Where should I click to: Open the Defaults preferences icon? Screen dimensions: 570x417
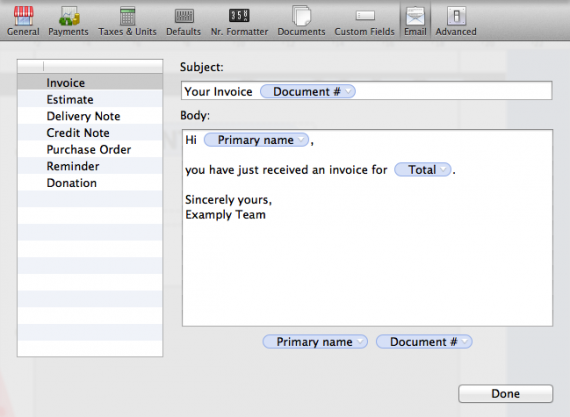pyautogui.click(x=184, y=16)
